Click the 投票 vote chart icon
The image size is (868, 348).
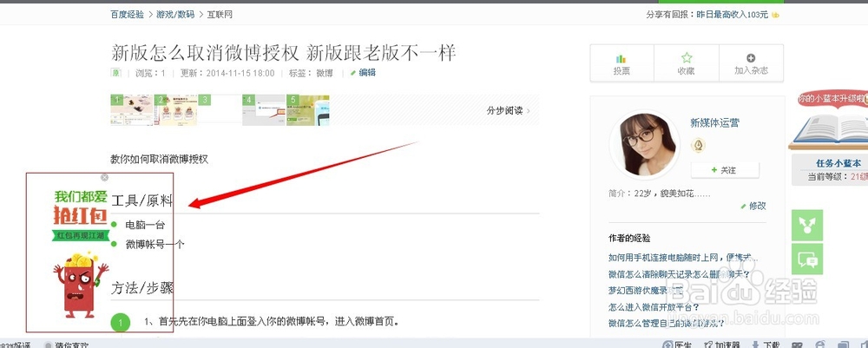coord(621,59)
